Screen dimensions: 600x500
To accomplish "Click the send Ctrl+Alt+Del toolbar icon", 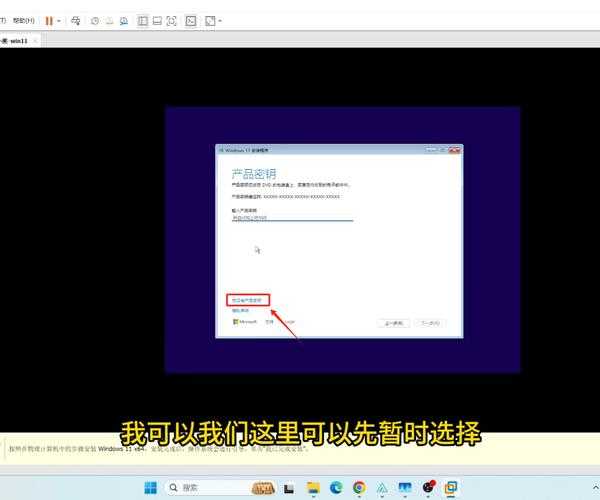I will pos(76,20).
